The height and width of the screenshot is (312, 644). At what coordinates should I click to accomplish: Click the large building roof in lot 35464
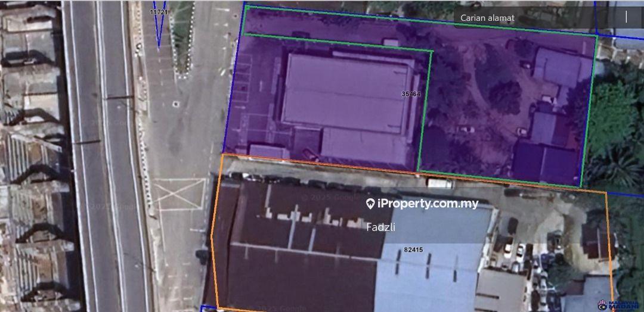click(x=348, y=93)
